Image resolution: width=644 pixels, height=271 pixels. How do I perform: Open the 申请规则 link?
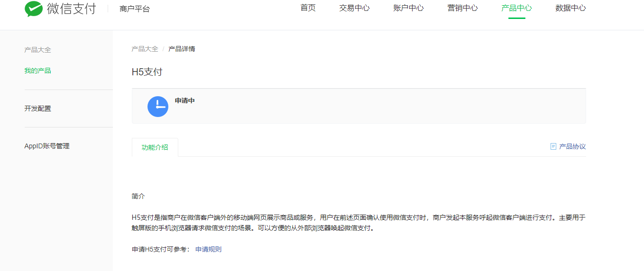[208, 249]
